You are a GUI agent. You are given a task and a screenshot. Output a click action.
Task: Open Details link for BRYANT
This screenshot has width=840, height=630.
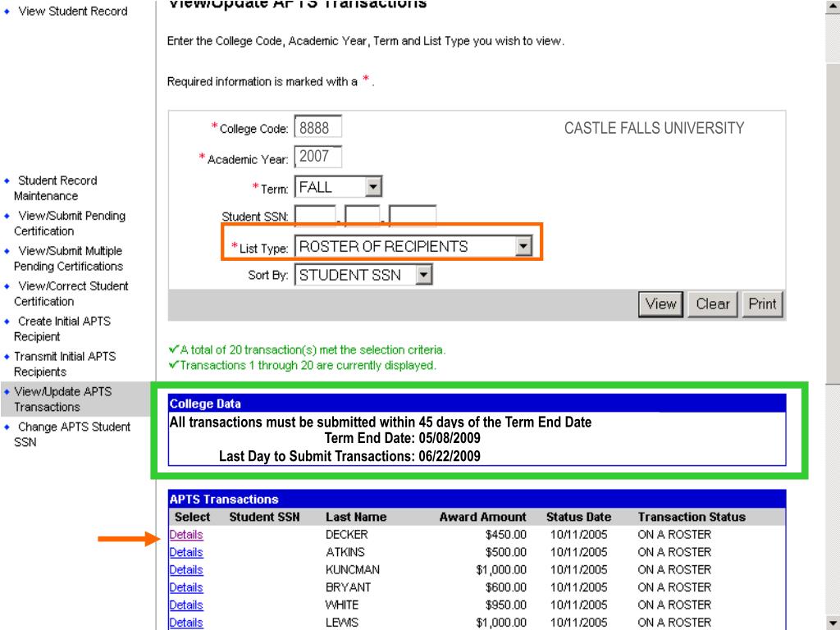click(186, 587)
